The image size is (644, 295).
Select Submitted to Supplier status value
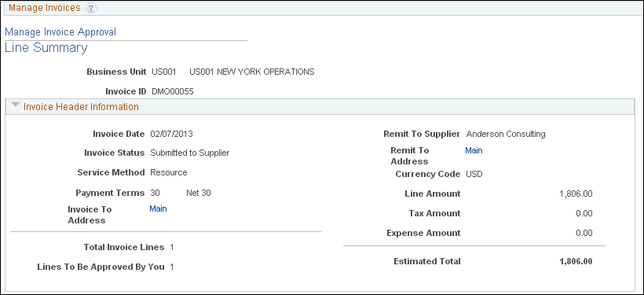[x=190, y=153]
